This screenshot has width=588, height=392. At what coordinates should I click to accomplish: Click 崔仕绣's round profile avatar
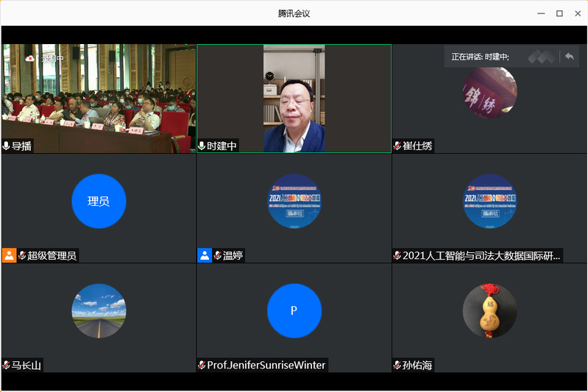click(489, 92)
